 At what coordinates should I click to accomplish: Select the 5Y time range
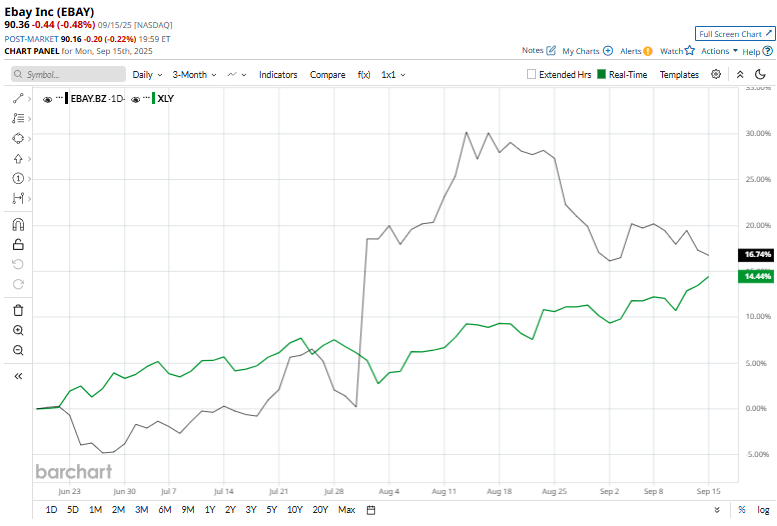tap(272, 510)
